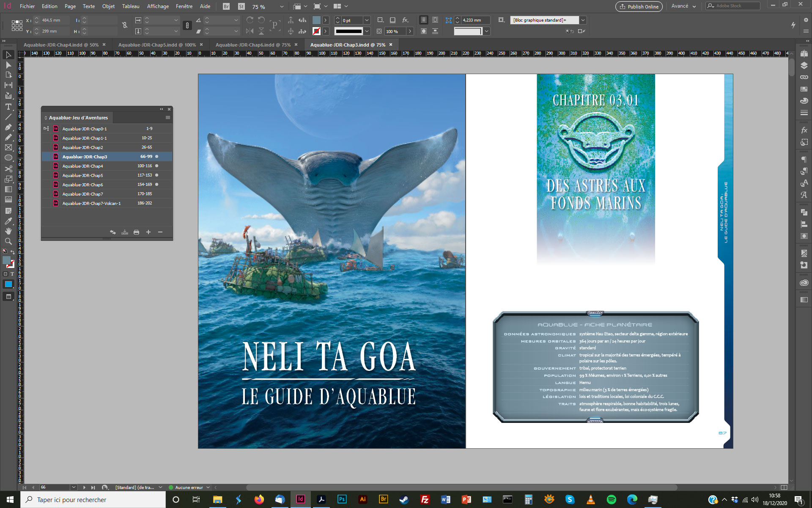Click the rotate 90° clockwise icon
The height and width of the screenshot is (508, 812).
250,20
